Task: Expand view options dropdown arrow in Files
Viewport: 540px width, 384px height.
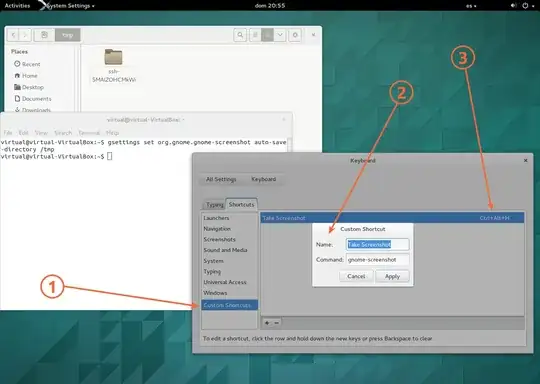Action: tap(280, 35)
